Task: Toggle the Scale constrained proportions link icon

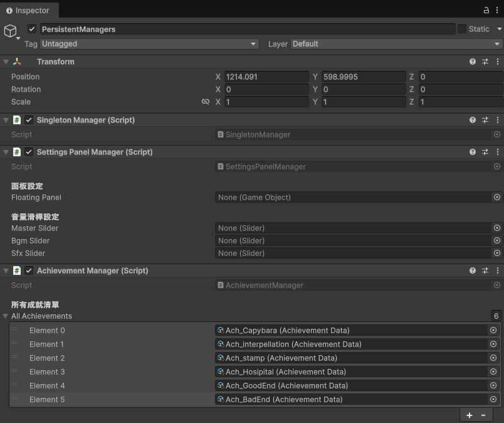Action: 206,102
